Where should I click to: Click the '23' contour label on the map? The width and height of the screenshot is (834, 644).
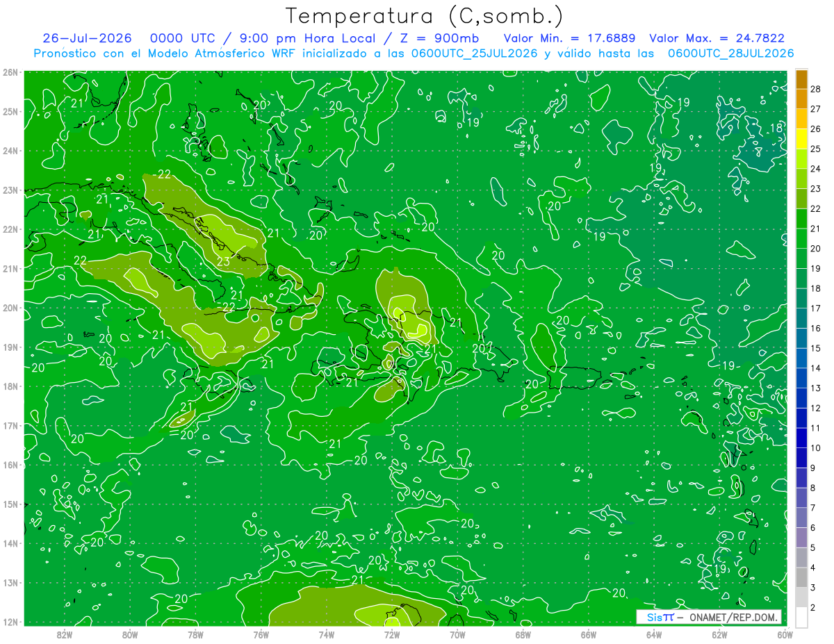pos(223,262)
